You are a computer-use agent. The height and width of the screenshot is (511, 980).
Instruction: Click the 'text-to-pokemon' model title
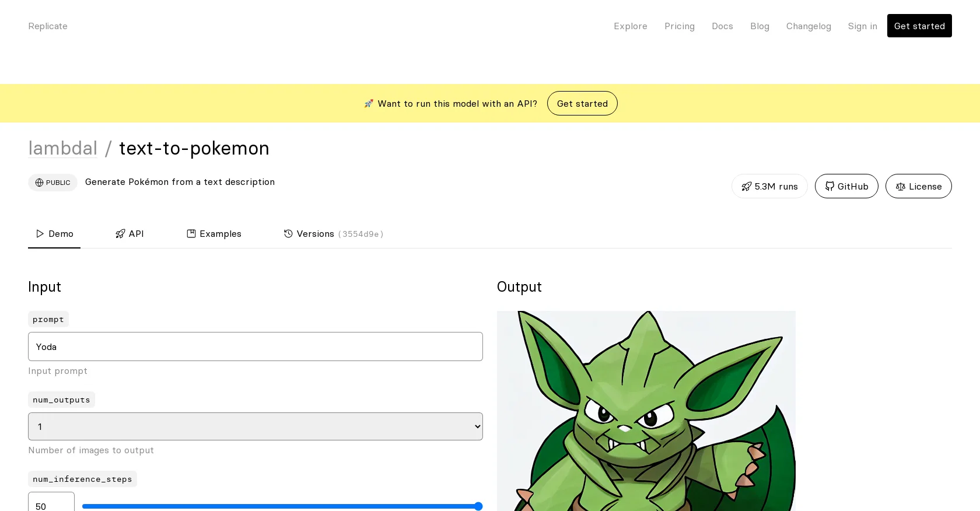click(x=194, y=148)
